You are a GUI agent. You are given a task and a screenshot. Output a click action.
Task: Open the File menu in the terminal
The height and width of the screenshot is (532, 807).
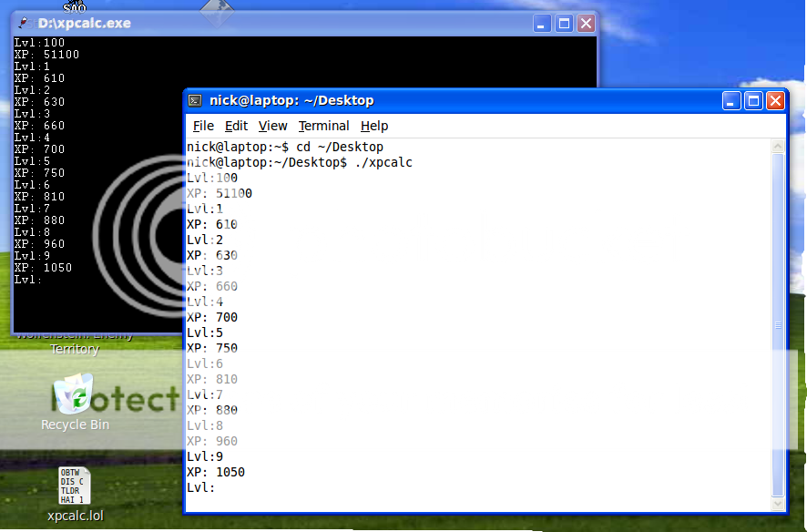(203, 126)
